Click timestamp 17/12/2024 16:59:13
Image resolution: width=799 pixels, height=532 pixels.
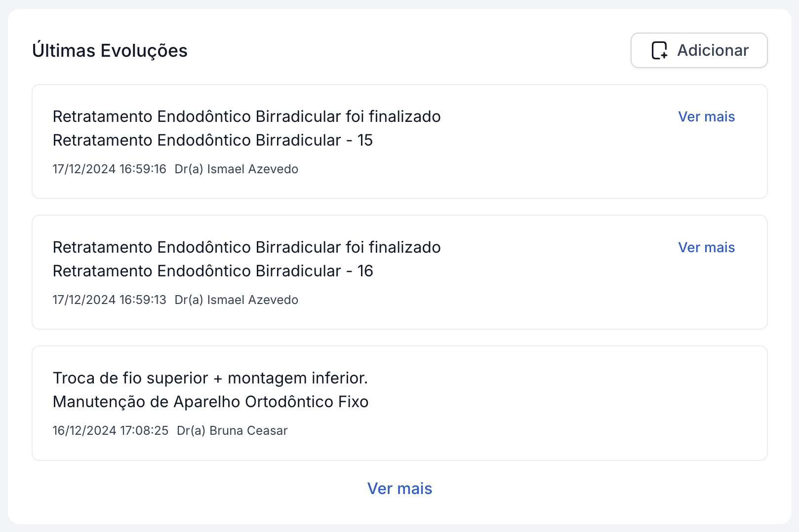click(109, 300)
